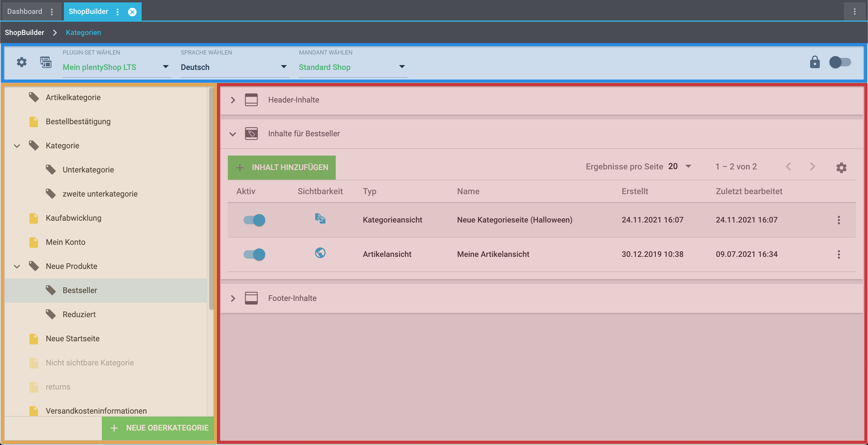Click the Inhalt hinzufügen button
Screen dimensions: 868x445
[x=281, y=167]
